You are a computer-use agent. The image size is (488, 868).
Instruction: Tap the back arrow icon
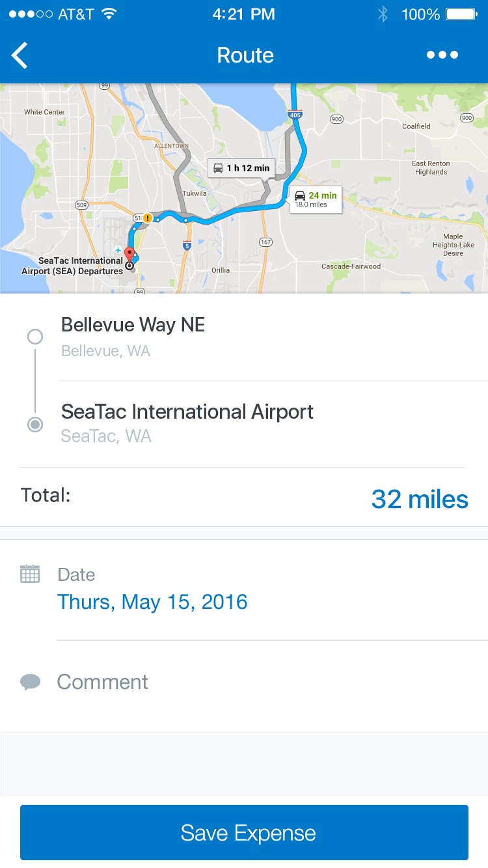(x=20, y=55)
